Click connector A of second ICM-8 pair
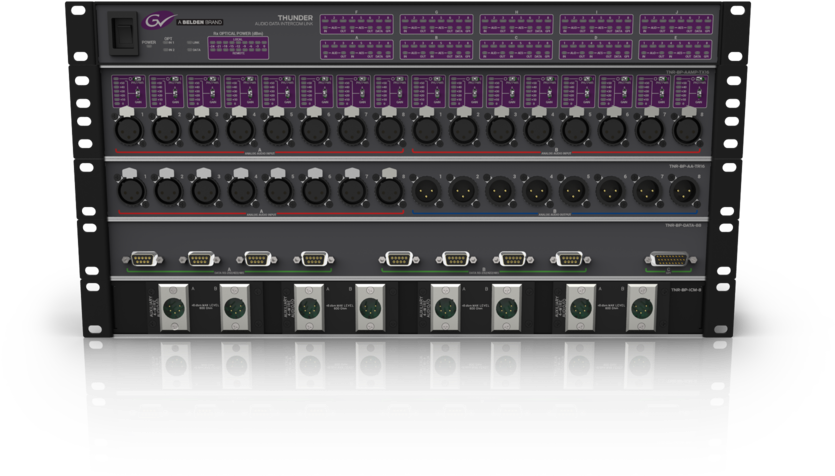Screen dimensions: 835x476 coord(309,308)
